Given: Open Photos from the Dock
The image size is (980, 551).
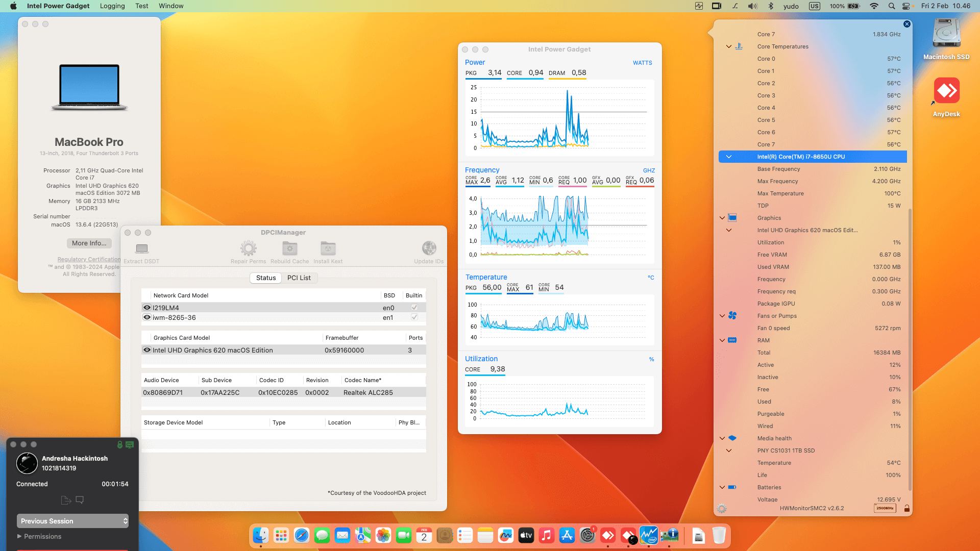Looking at the screenshot, I should (383, 535).
